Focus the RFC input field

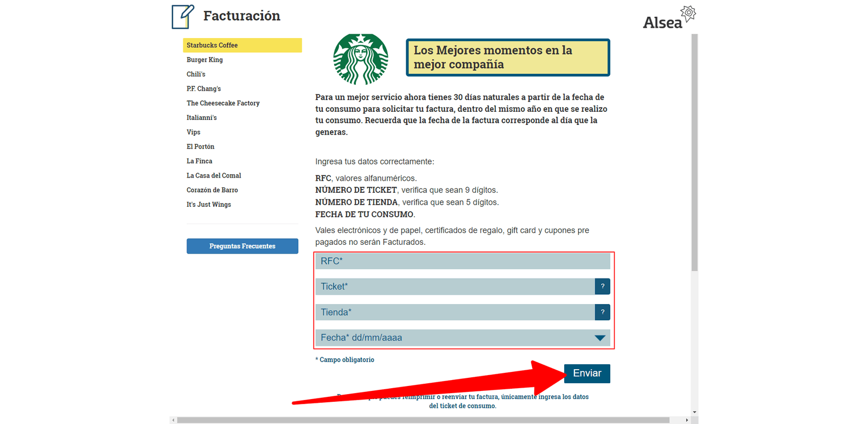point(463,261)
